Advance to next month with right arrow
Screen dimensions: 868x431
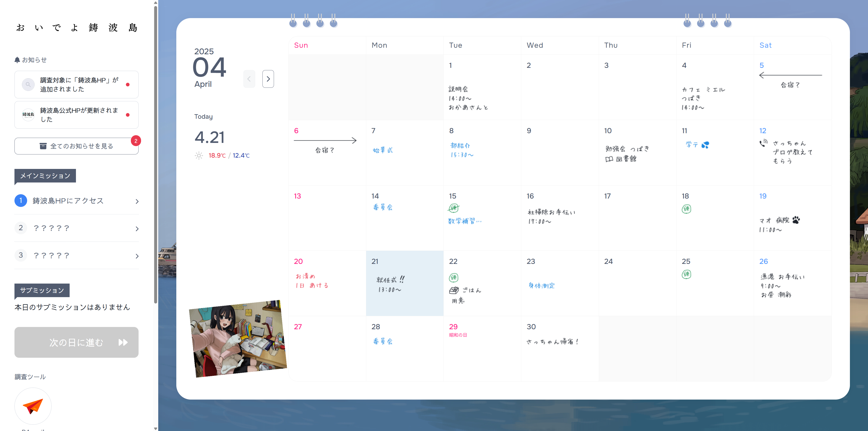pyautogui.click(x=268, y=78)
